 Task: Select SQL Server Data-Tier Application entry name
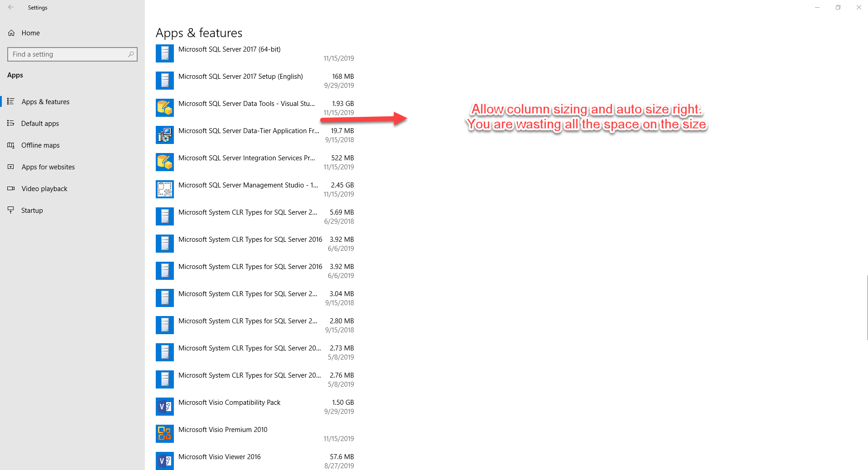tap(249, 131)
